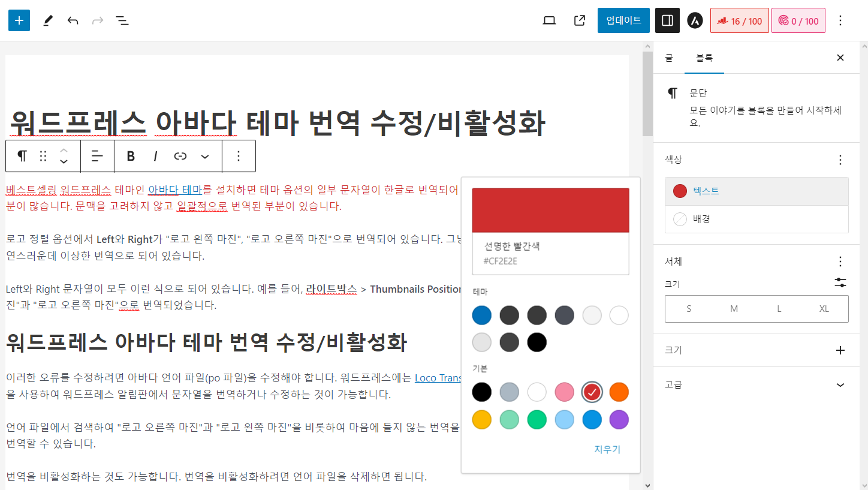Open the block inserter plus button
Viewport: 868px width, 490px height.
click(19, 20)
